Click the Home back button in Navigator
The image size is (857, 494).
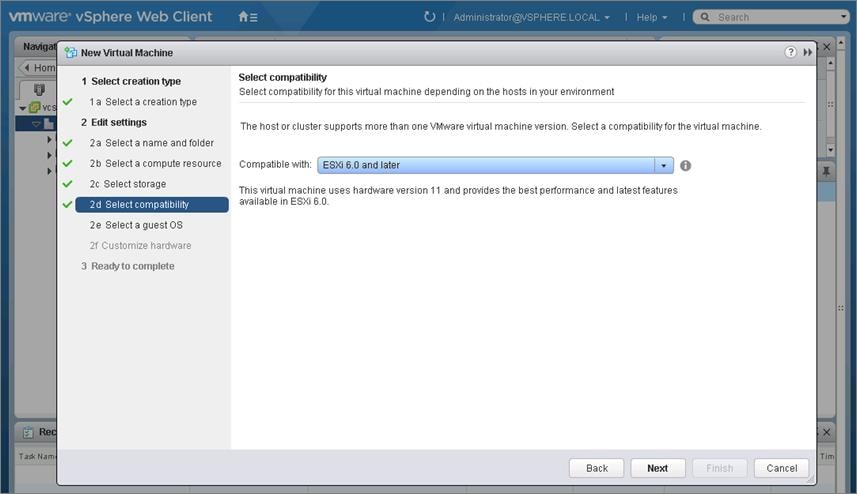coord(38,68)
